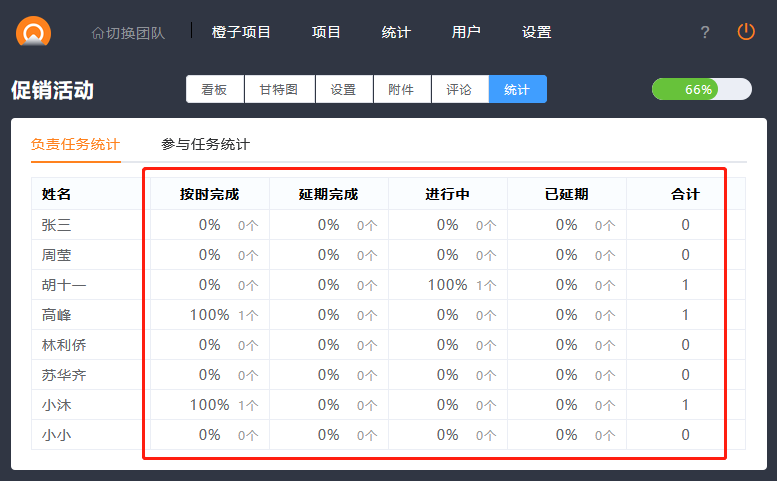Select the 负责任务统计 tab
777x481 pixels.
coord(75,144)
